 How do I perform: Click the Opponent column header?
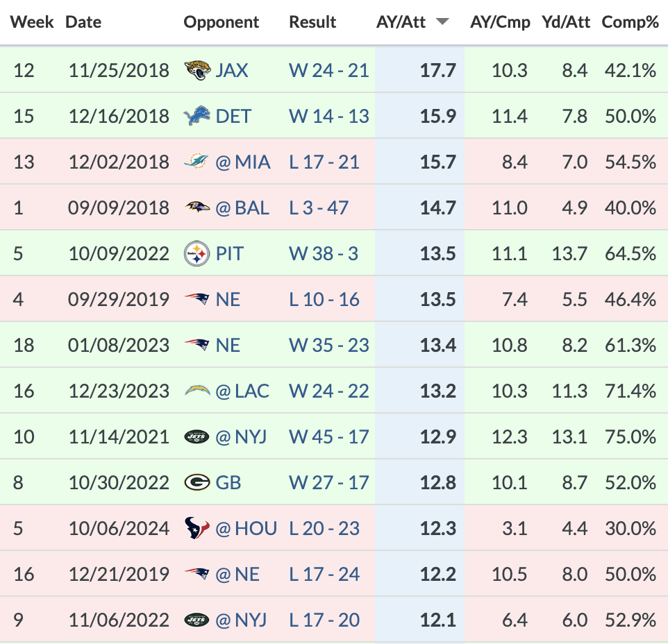pos(221,22)
